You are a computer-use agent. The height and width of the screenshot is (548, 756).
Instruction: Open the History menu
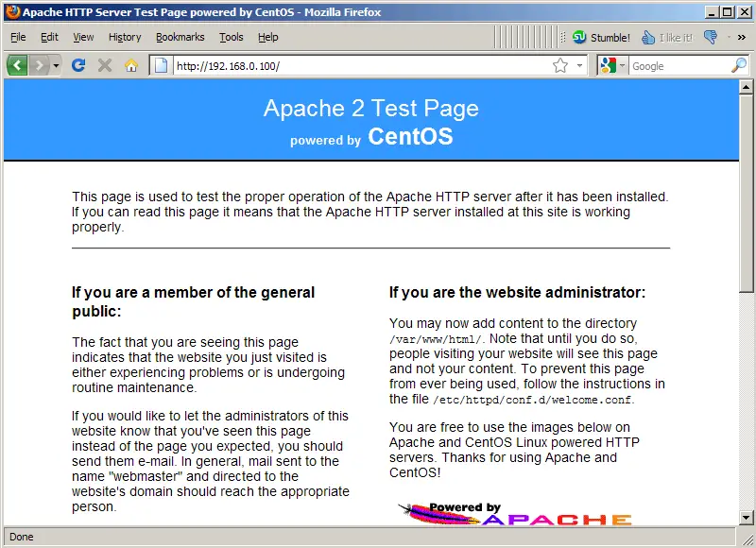125,37
